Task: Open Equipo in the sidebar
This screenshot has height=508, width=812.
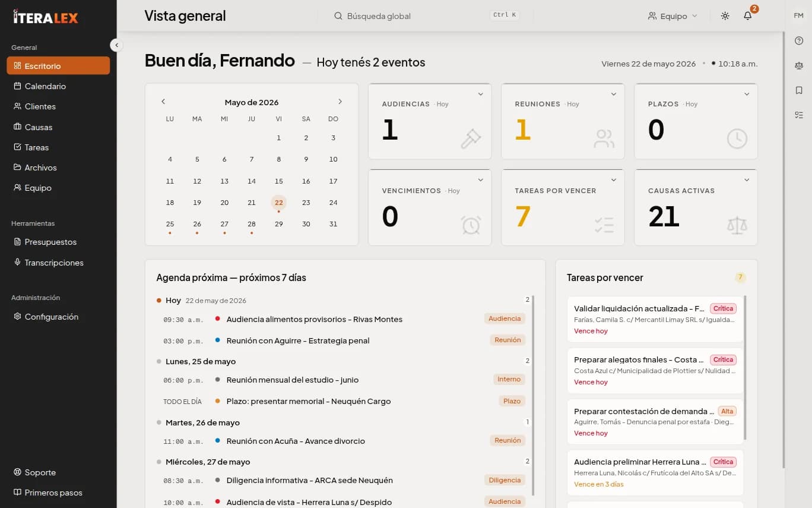Action: pos(58,188)
